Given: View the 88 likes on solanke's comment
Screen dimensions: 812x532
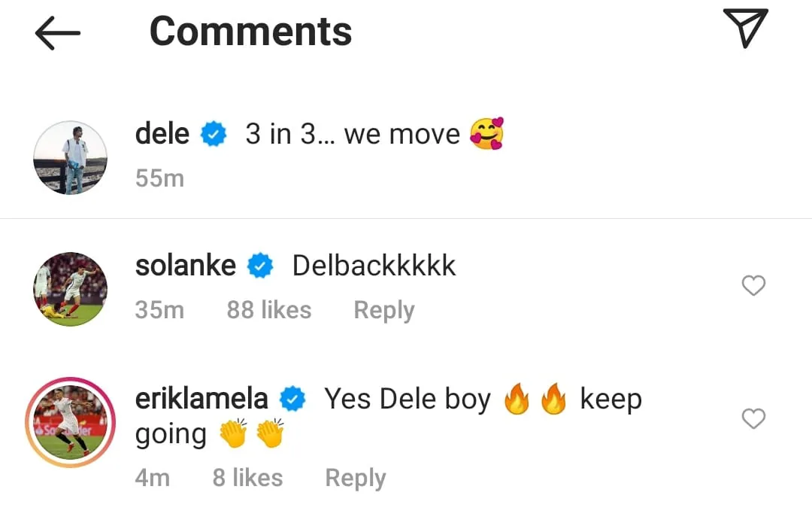Looking at the screenshot, I should [x=269, y=310].
